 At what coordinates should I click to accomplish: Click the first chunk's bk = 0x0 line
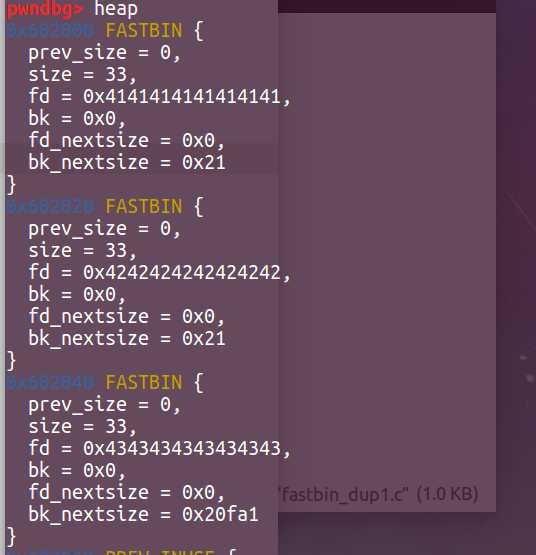77,118
